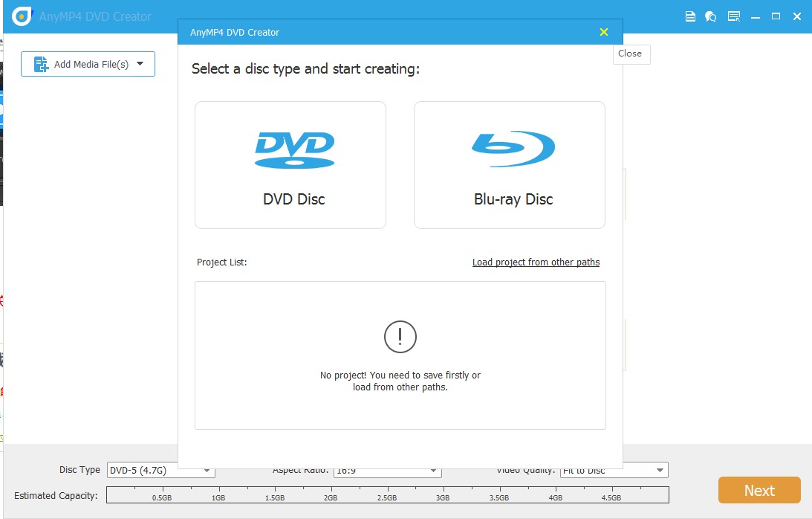Maximize the AnyMP4 DVD Creator window
812x519 pixels.
[x=776, y=16]
